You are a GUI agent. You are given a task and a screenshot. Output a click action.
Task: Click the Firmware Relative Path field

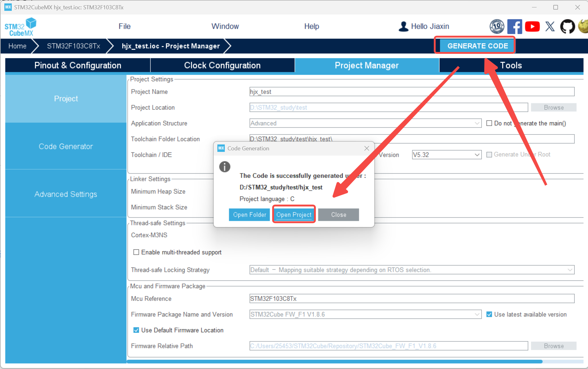[x=389, y=346]
